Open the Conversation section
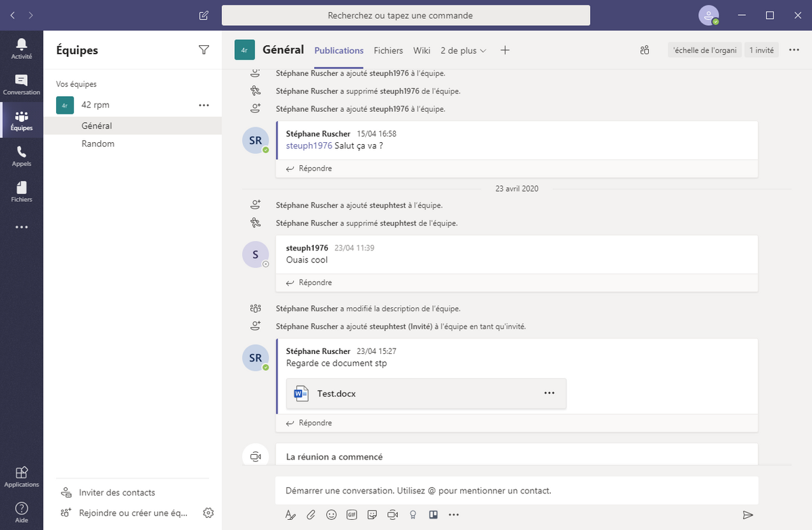The height and width of the screenshot is (530, 812). [x=22, y=85]
